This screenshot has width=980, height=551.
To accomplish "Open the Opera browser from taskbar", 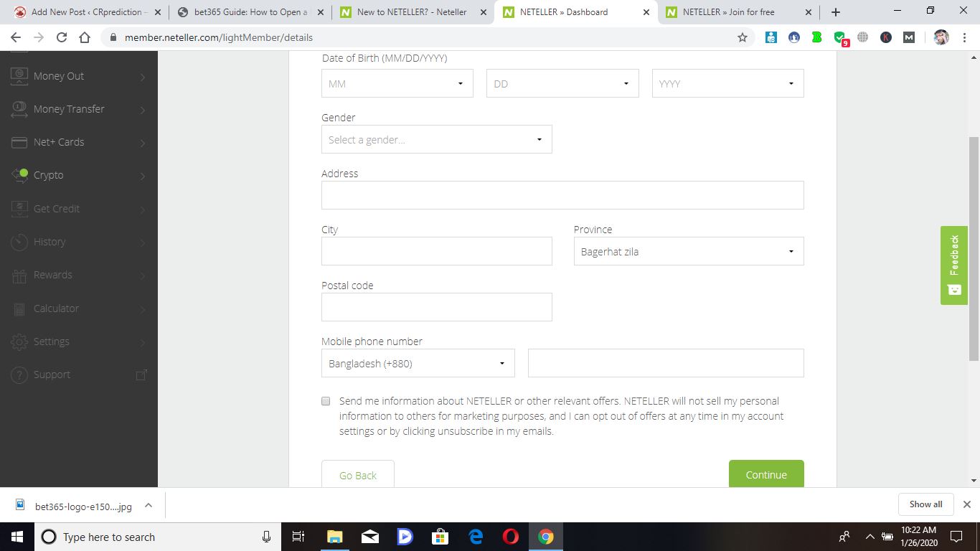I will 511,537.
